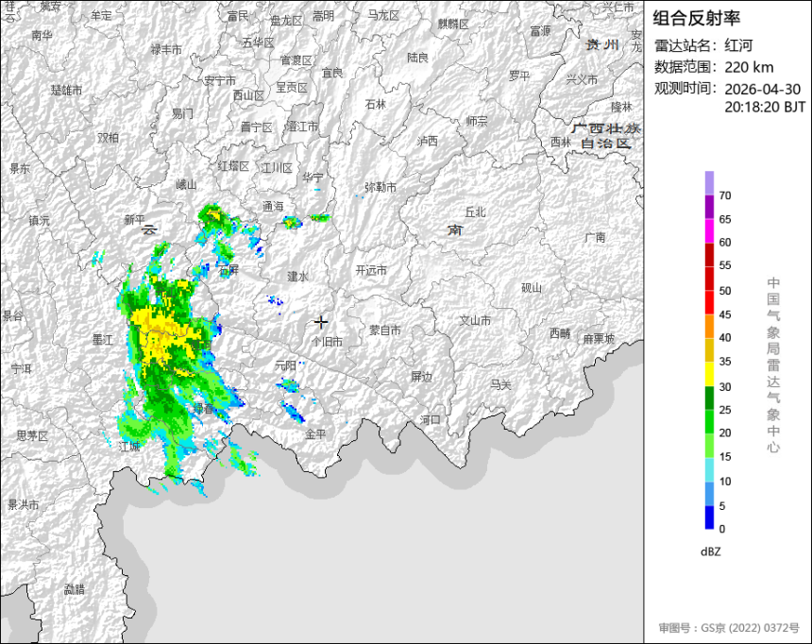Click the 兴义市 map label
Viewport: 812px width, 644px height.
(x=582, y=79)
